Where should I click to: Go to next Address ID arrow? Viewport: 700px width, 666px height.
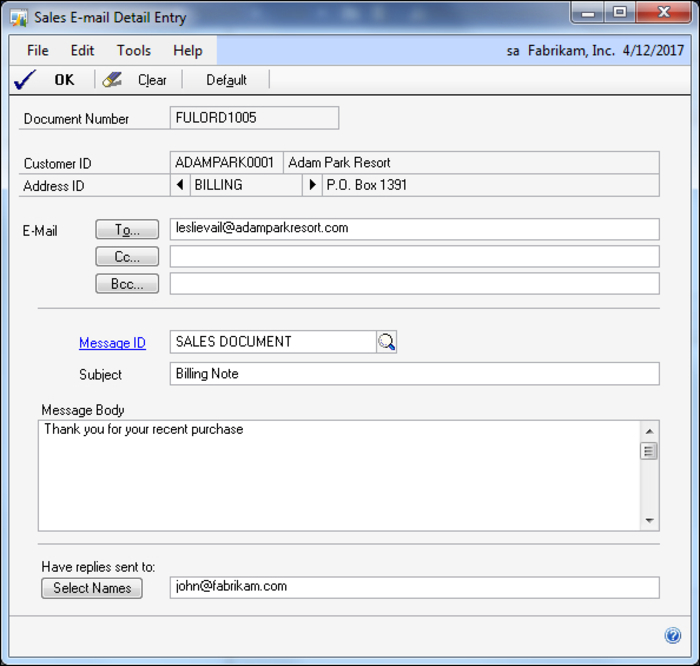(312, 185)
